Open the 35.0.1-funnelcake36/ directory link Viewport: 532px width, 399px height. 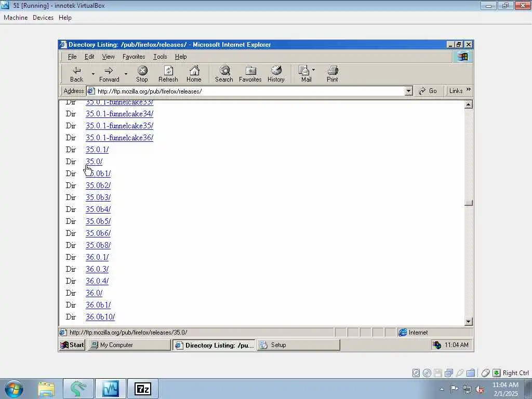click(x=119, y=137)
